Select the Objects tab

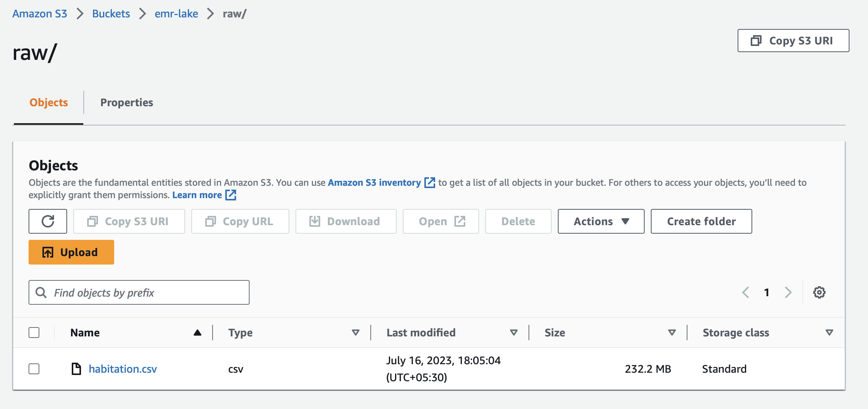tap(48, 102)
